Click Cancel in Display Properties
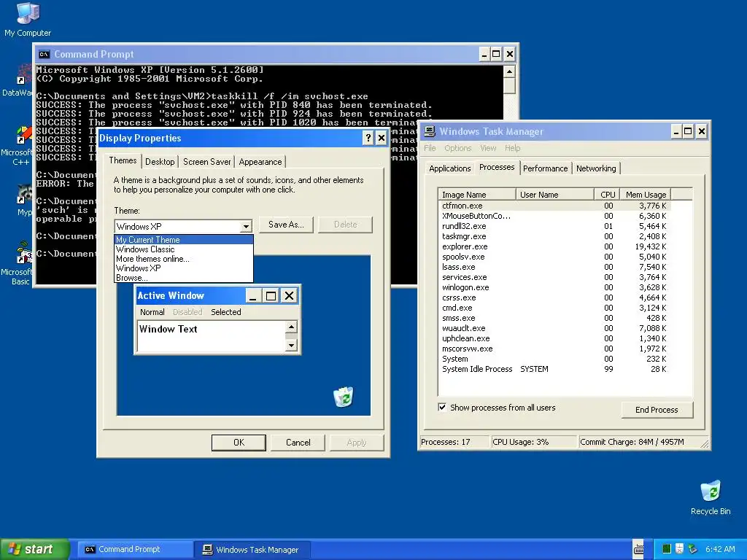Screen dimensions: 747x560 298,443
